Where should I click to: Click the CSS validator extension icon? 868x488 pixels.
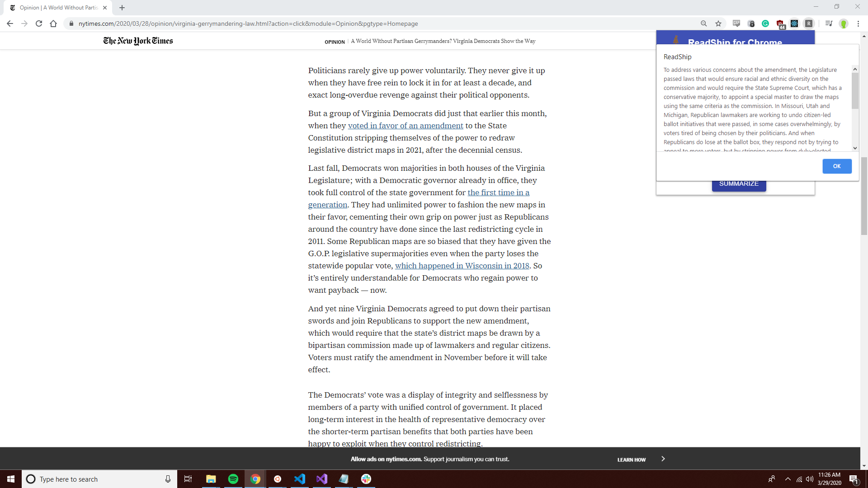tap(736, 23)
